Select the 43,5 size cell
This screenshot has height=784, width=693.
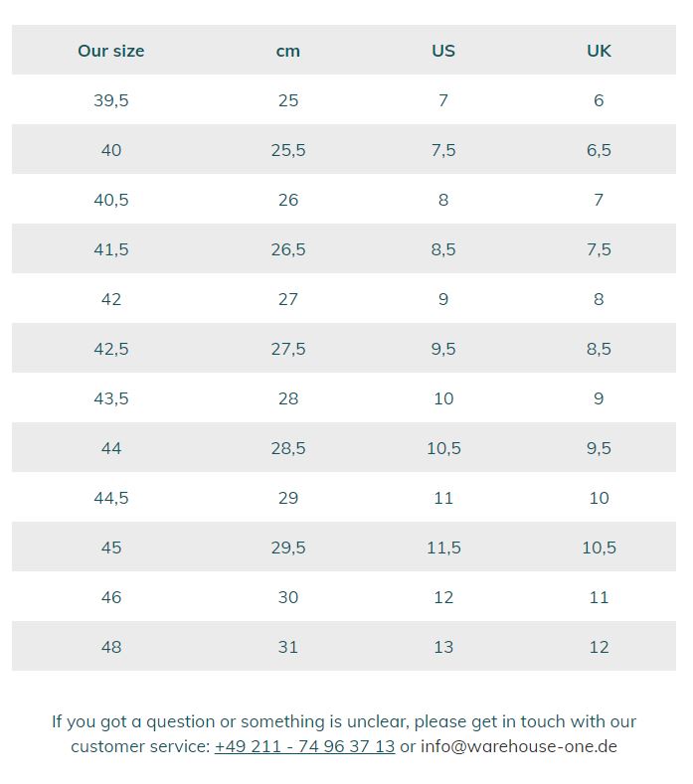(111, 398)
